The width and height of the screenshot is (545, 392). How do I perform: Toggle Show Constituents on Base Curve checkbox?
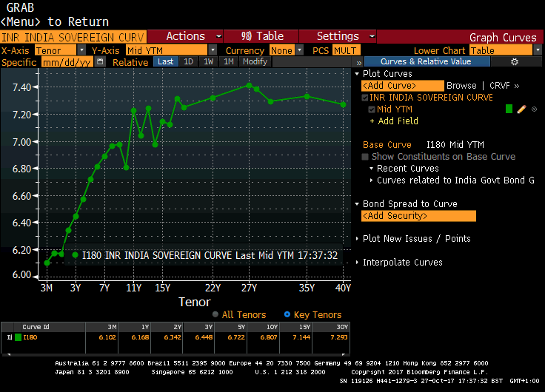(x=365, y=157)
